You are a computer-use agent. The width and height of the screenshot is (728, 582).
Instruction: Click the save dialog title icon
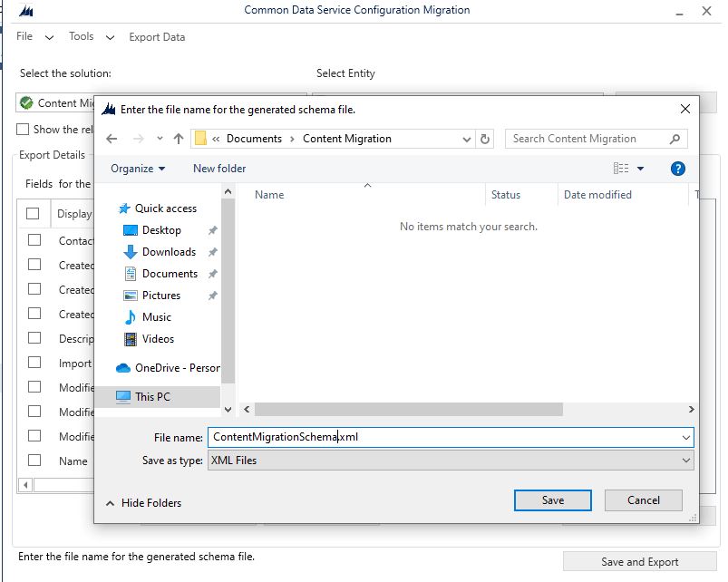click(109, 110)
